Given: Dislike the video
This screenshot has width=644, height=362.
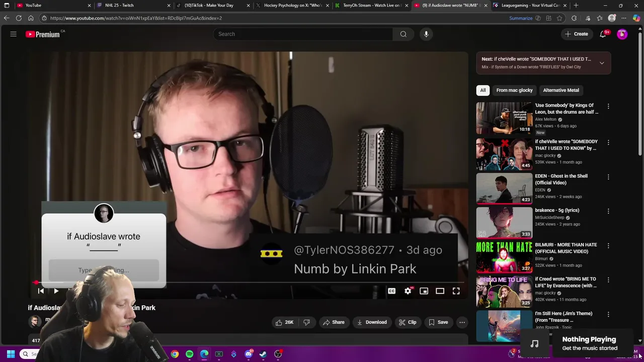Looking at the screenshot, I should [x=306, y=322].
